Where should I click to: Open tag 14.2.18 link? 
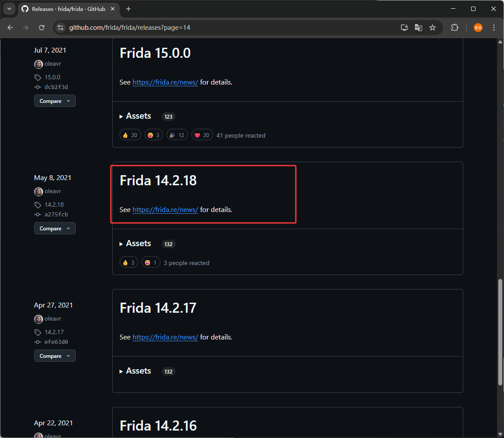pos(54,205)
